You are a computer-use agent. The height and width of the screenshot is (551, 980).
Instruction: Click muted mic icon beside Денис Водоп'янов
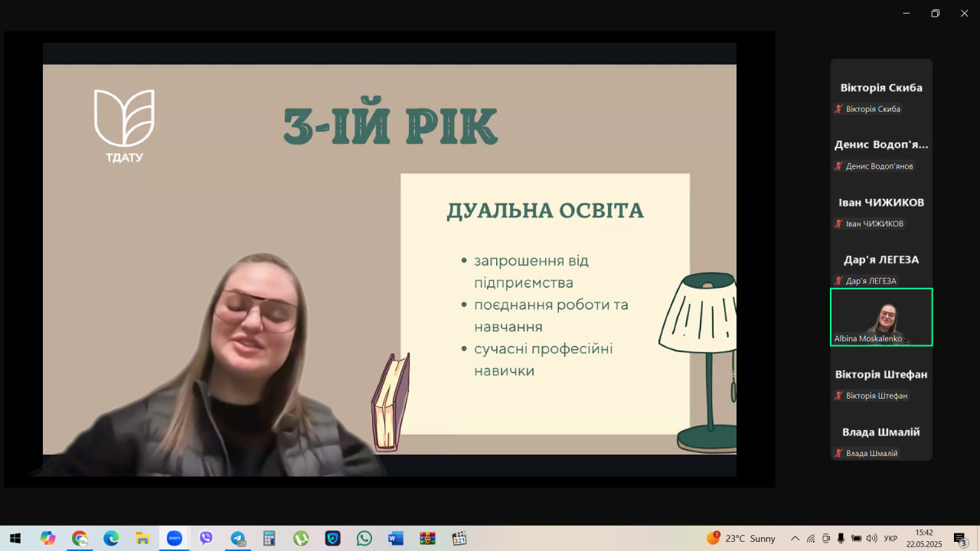pyautogui.click(x=838, y=166)
